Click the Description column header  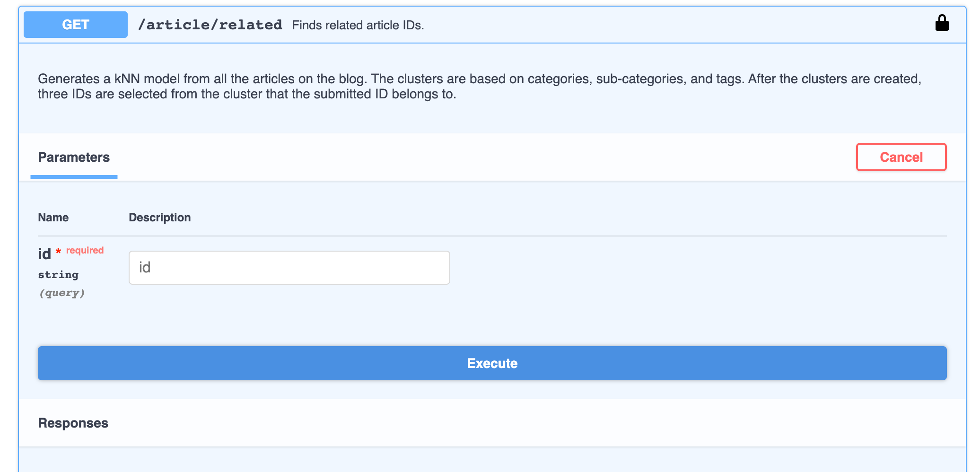pos(159,218)
